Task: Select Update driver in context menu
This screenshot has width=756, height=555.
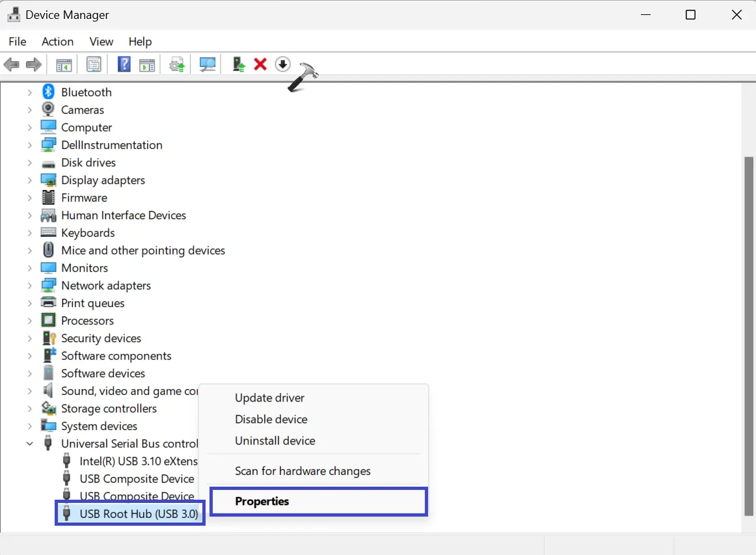Action: (x=269, y=398)
